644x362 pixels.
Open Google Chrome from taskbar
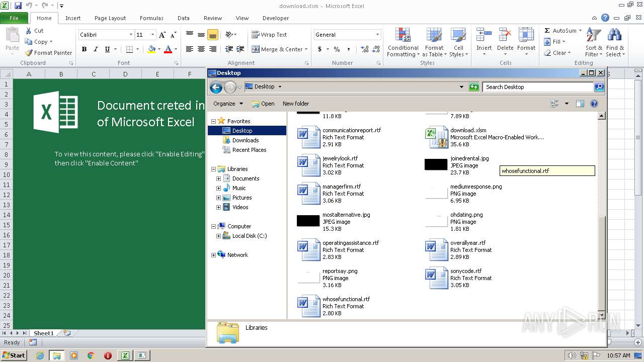click(x=91, y=355)
